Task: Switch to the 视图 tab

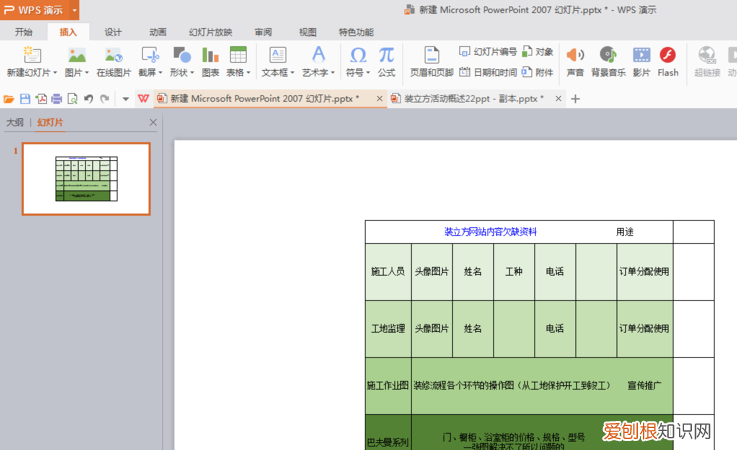Action: [x=308, y=32]
